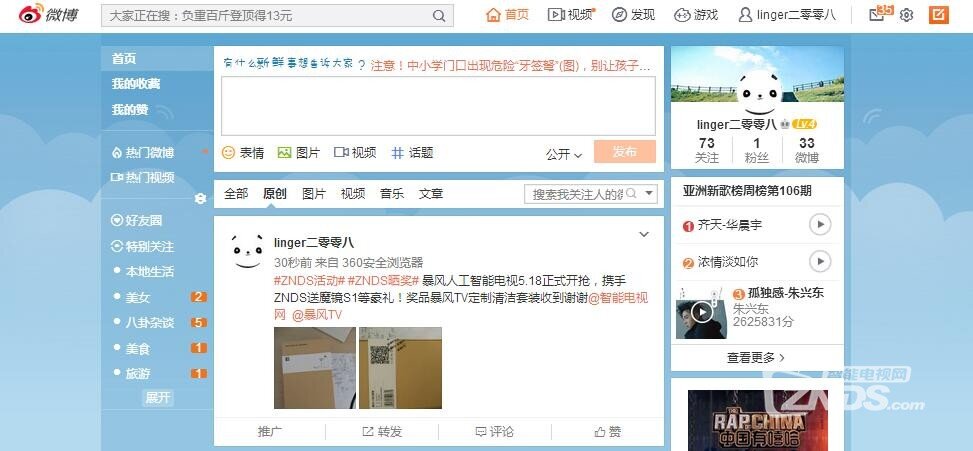The height and width of the screenshot is (451, 973).
Task: Open the #ZNDS活动# hashtag
Action: tap(309, 281)
